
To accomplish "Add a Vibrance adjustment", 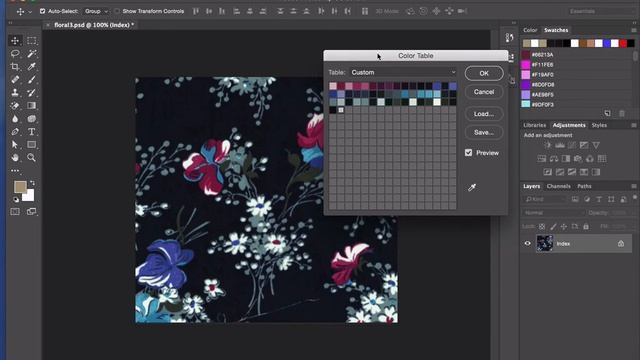I will pos(596,145).
